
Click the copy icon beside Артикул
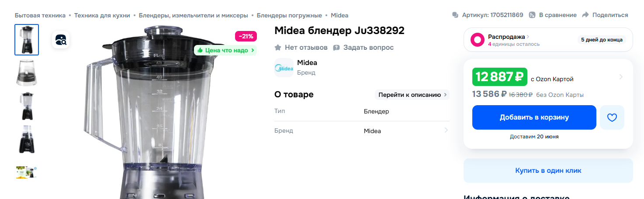tap(455, 15)
